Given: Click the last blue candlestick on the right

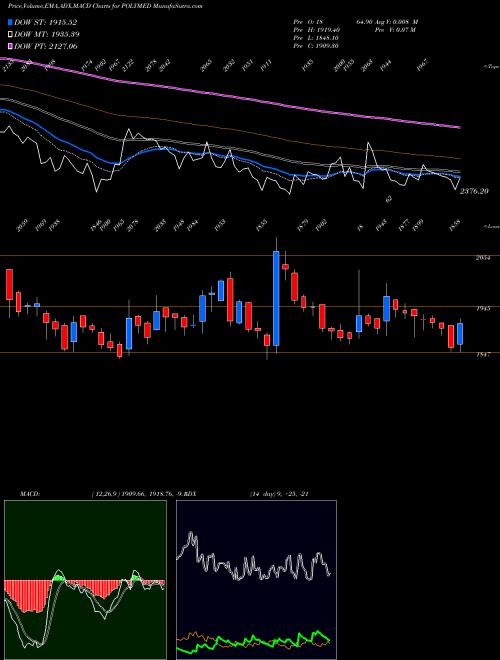Looking at the screenshot, I should tap(460, 334).
